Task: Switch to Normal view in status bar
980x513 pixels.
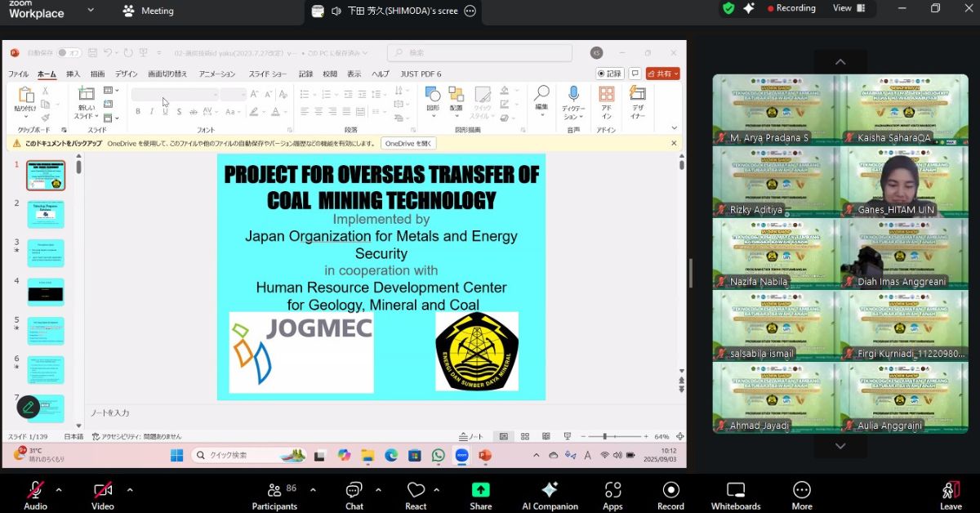Action: [x=504, y=437]
